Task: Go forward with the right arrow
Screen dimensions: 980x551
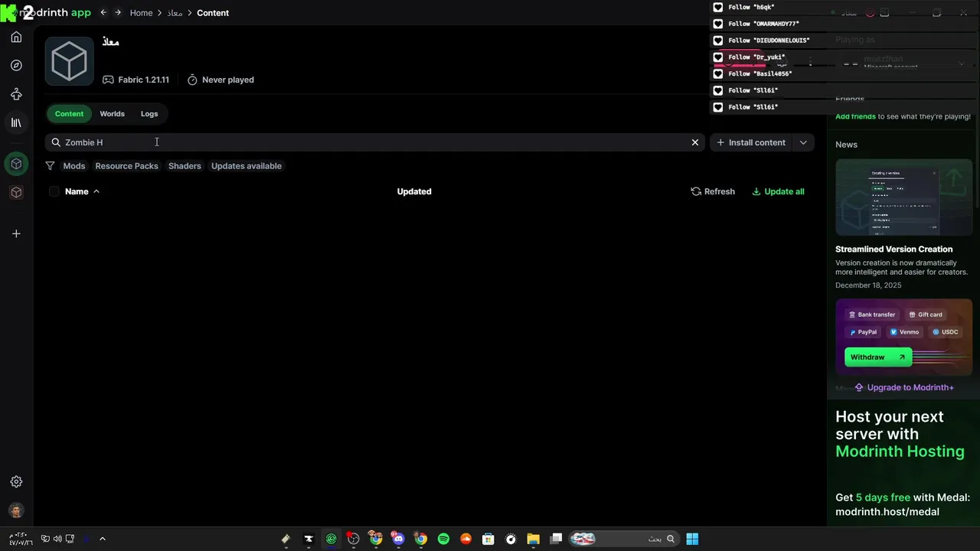Action: point(118,12)
